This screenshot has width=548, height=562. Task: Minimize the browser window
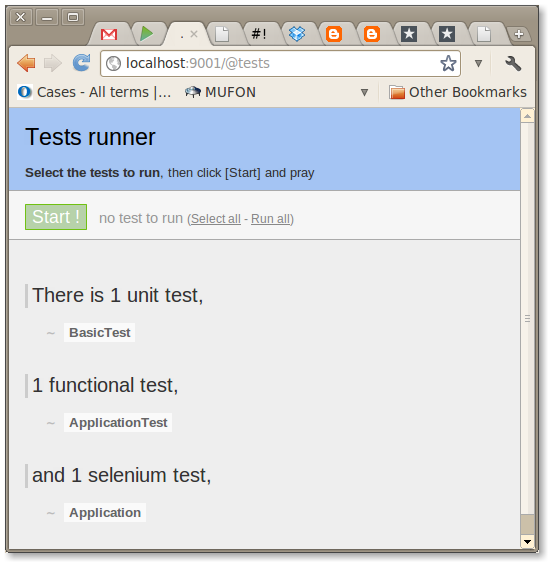pos(47,17)
